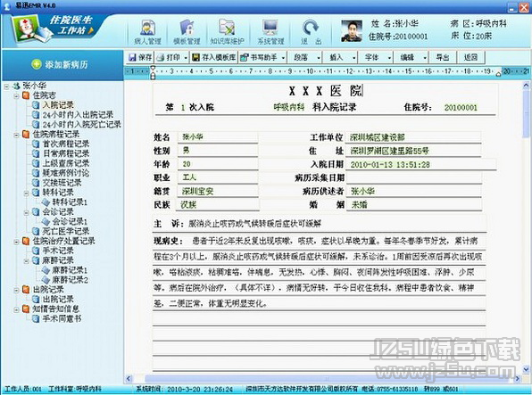Image resolution: width=532 pixels, height=395 pixels.
Task: Select 死亡医学记录 tree item
Action: (66, 231)
